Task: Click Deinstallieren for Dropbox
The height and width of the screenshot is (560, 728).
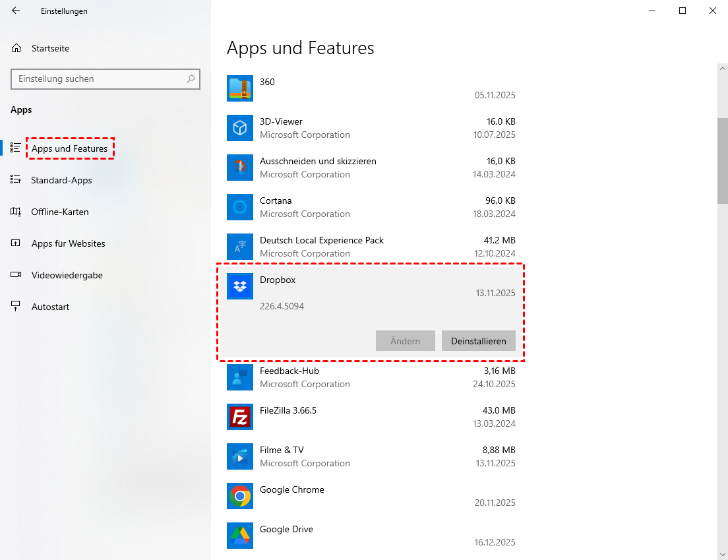Action: pos(478,341)
